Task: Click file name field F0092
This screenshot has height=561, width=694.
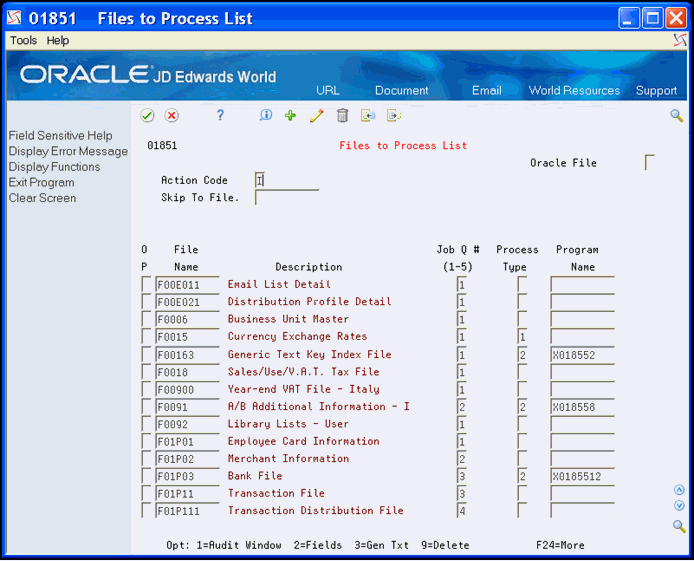Action: coord(187,424)
